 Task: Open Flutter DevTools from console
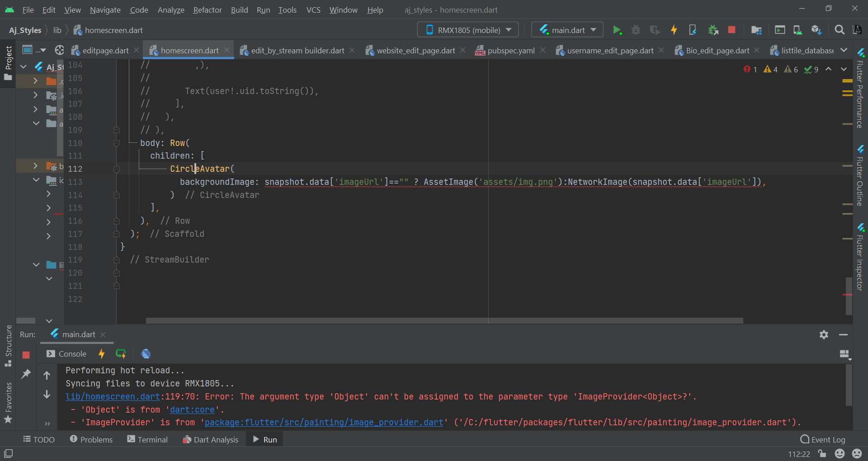tap(146, 354)
